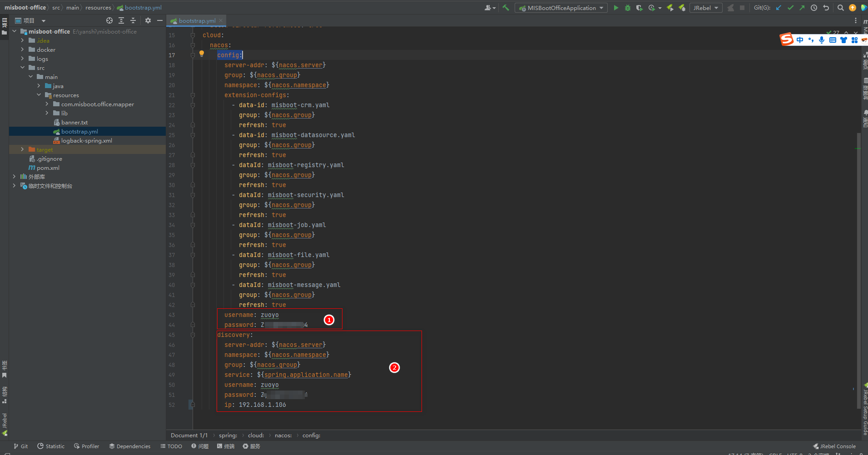
Task: Collapse the resources folder
Action: [x=39, y=95]
